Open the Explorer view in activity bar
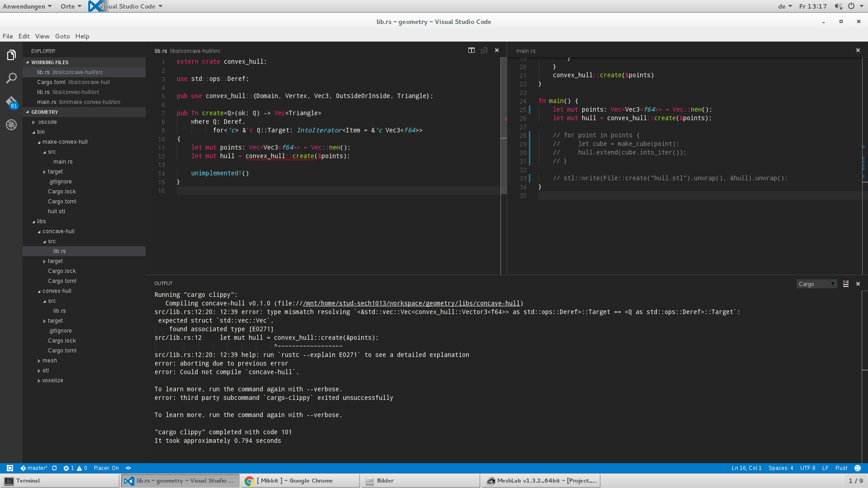Viewport: 868px width, 488px height. (11, 55)
